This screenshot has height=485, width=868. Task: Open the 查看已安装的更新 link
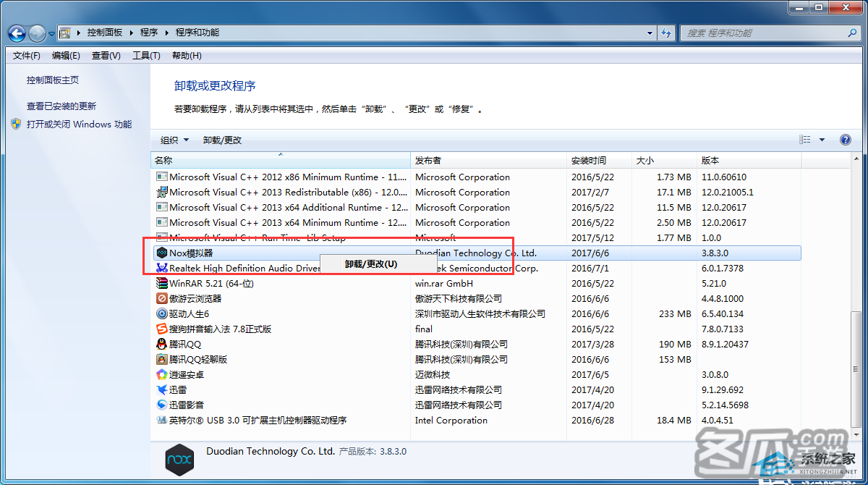tap(61, 106)
